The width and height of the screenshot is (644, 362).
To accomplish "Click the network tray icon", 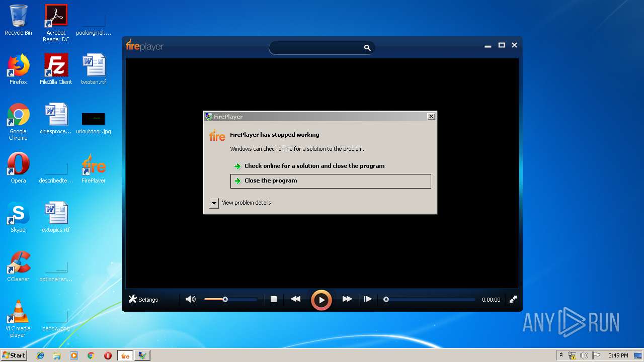I will click(572, 355).
